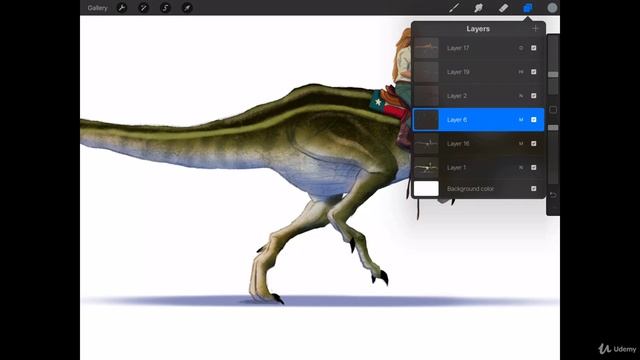The height and width of the screenshot is (360, 640).
Task: Open blend mode for Layer 17
Action: [x=521, y=48]
